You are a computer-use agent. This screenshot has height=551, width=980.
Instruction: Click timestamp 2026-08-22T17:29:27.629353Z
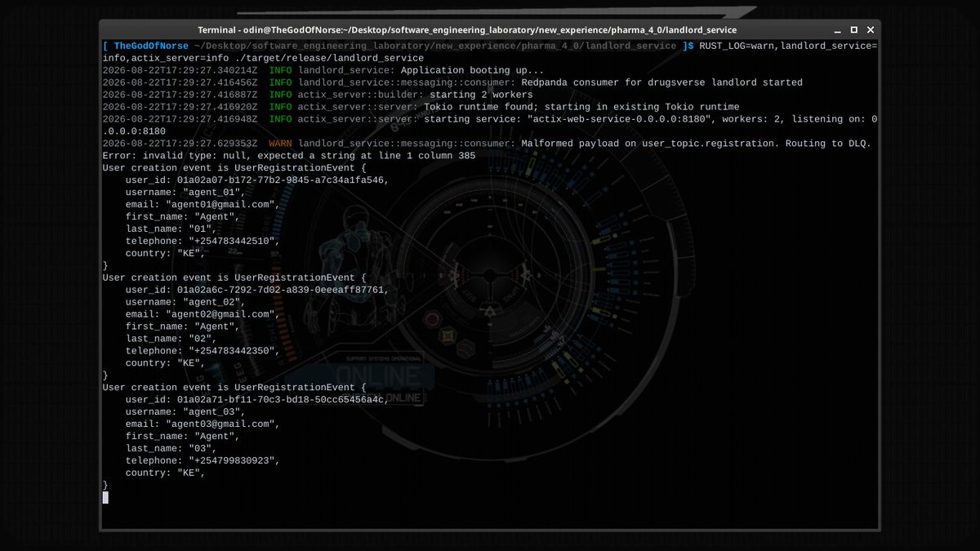tap(180, 144)
